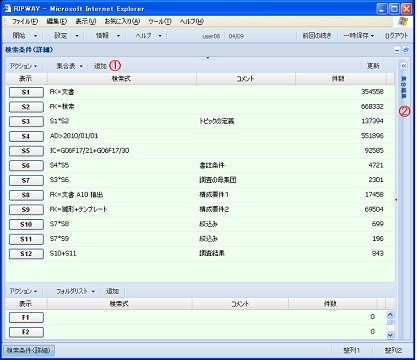Open the ファイル(F) menu

click(x=25, y=22)
